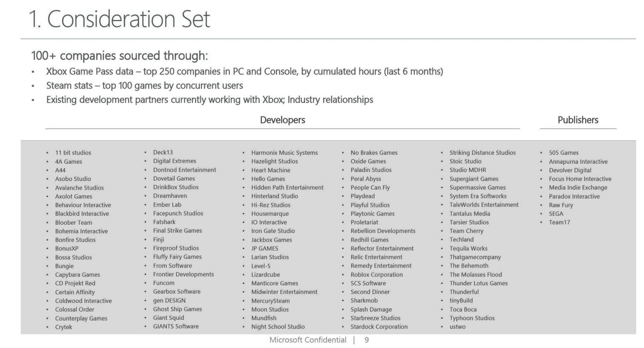This screenshot has width=644, height=348.
Task: Select "11 bit studios" in the developer list
Action: pyautogui.click(x=73, y=152)
